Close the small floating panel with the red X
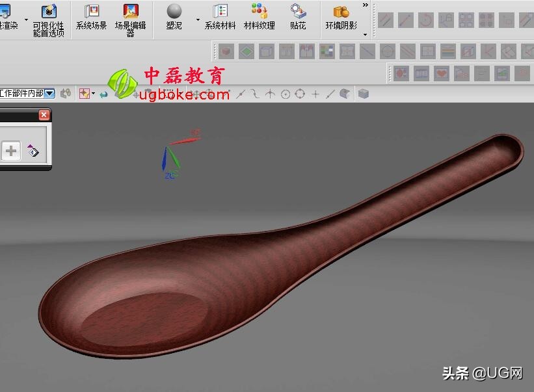 [44, 115]
